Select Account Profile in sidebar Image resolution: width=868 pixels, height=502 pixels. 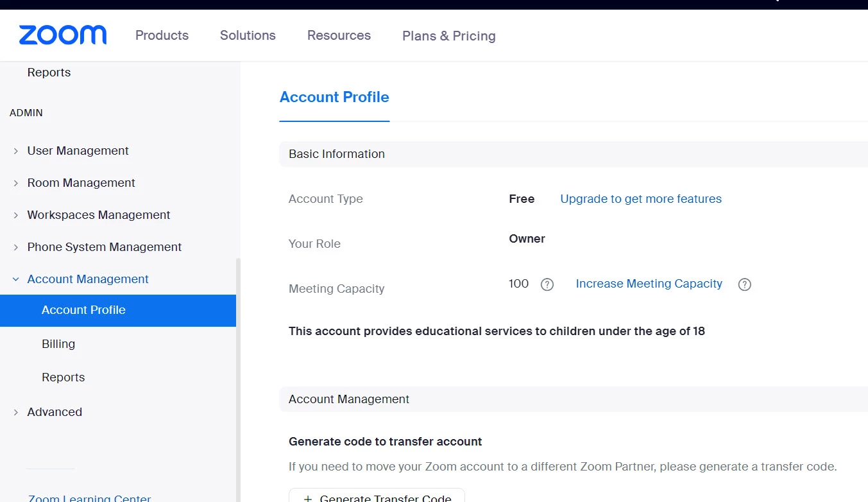pyautogui.click(x=118, y=310)
